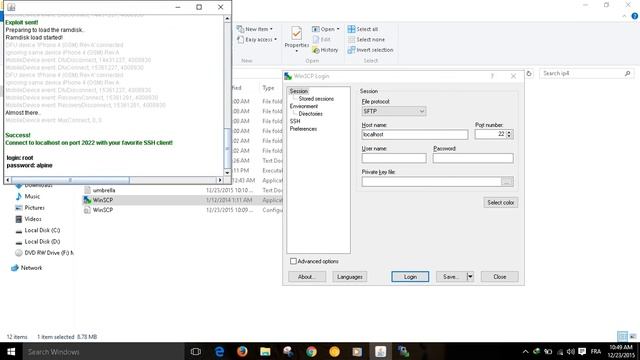Click the FRA language indicator in the tray

tap(596, 351)
